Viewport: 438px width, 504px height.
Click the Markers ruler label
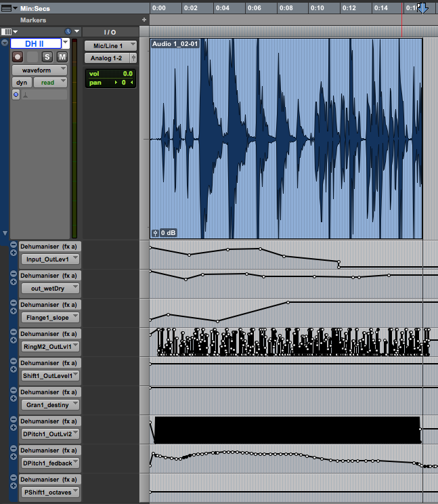pyautogui.click(x=34, y=20)
